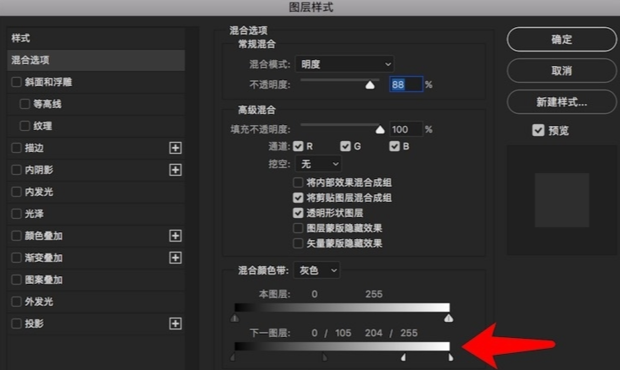Screen dimensions: 620x370
Task: Click the 样式 header in left panel
Action: point(21,38)
